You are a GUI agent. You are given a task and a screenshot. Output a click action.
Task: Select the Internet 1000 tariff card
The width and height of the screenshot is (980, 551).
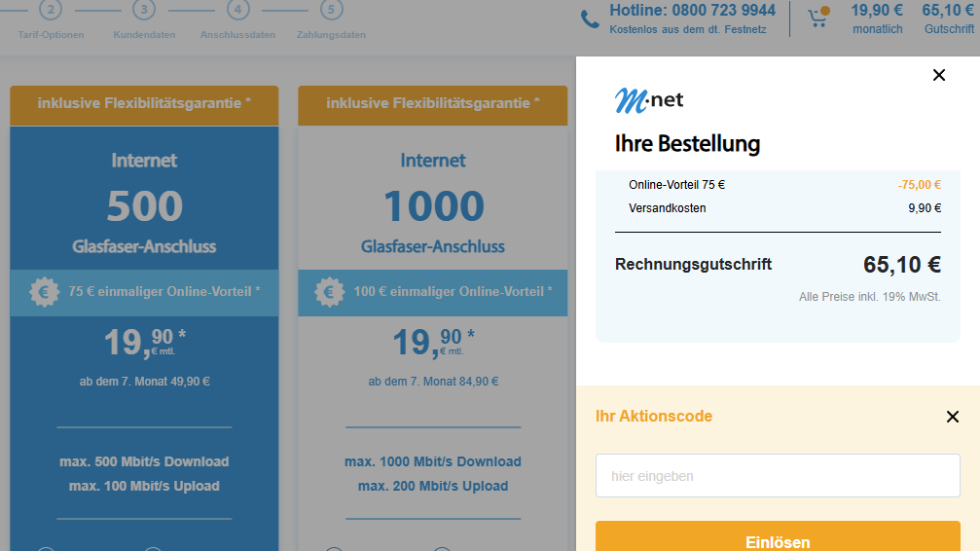click(432, 205)
